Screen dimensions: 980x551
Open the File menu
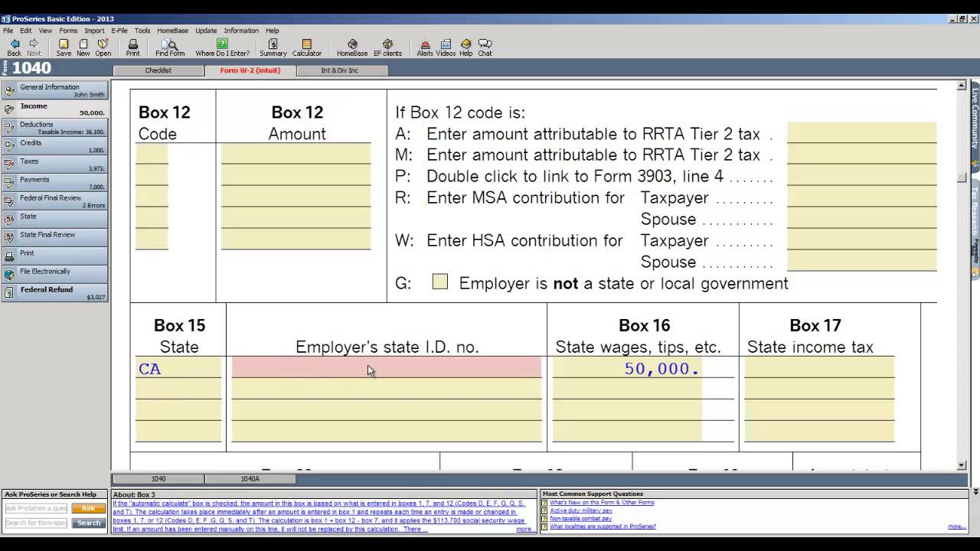tap(8, 31)
